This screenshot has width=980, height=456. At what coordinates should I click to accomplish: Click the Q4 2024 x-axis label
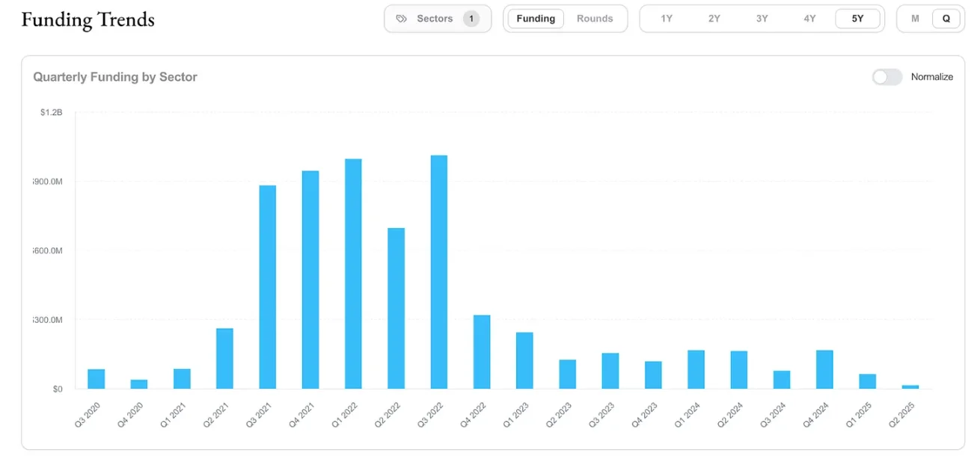[x=817, y=413]
